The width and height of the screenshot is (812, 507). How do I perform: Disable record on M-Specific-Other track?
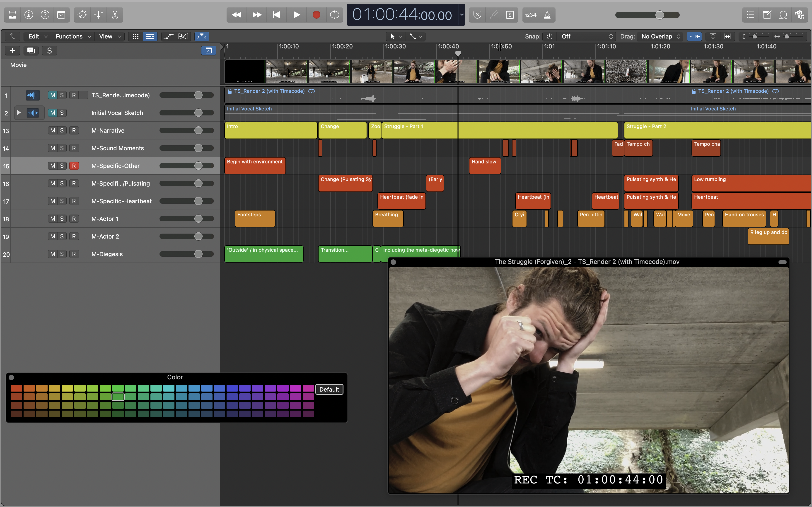click(74, 166)
